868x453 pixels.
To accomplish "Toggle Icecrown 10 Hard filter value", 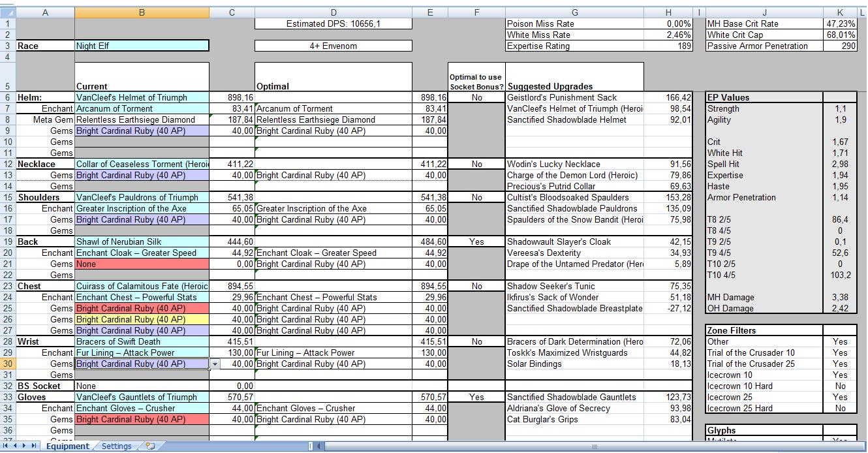I will coord(841,386).
